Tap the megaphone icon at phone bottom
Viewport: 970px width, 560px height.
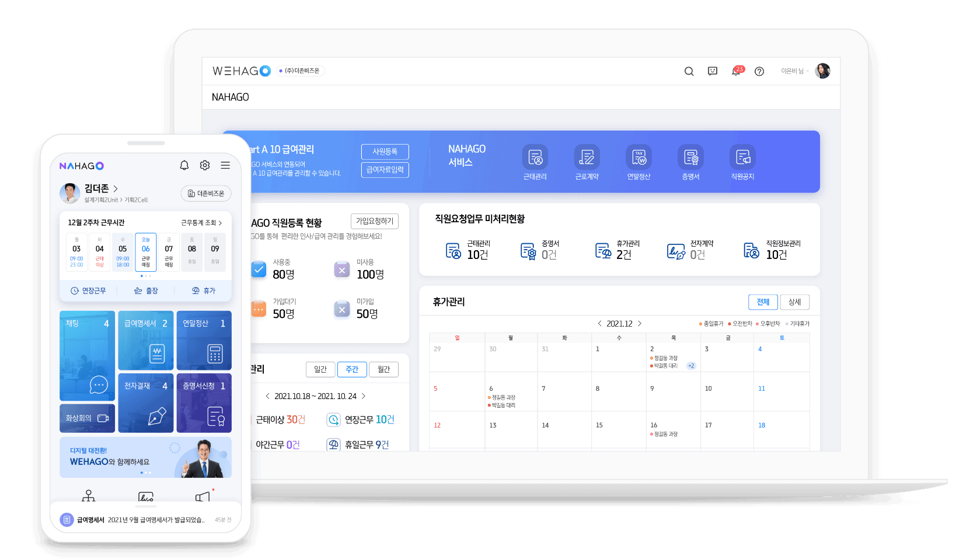pyautogui.click(x=203, y=496)
